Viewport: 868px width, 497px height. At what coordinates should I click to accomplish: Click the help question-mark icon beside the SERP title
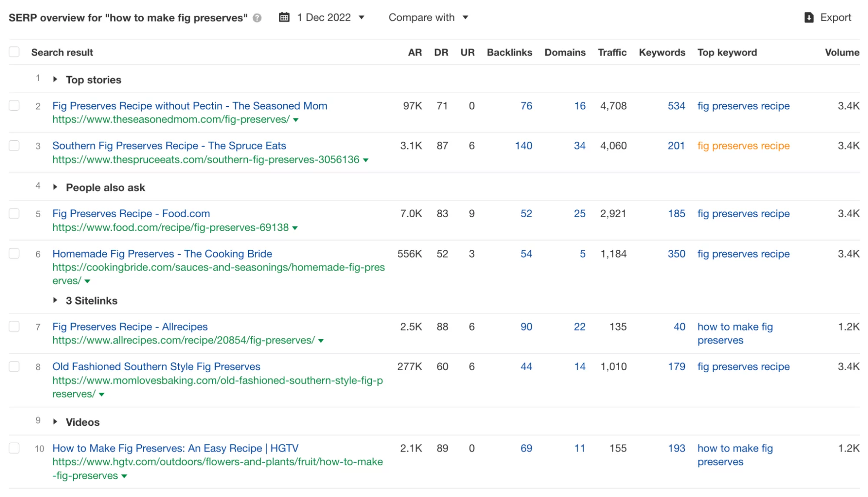257,18
